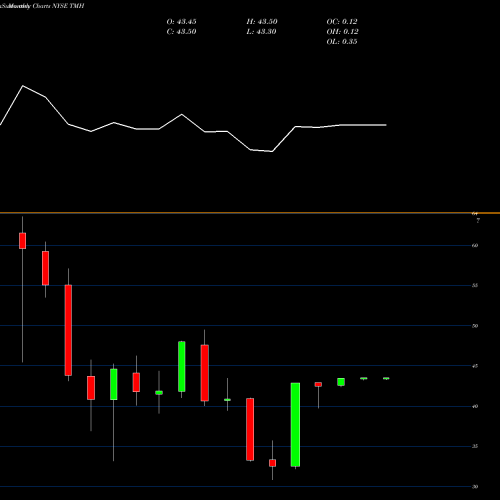
Task: Click the 'H: 43.50' high value
Action: click(262, 22)
